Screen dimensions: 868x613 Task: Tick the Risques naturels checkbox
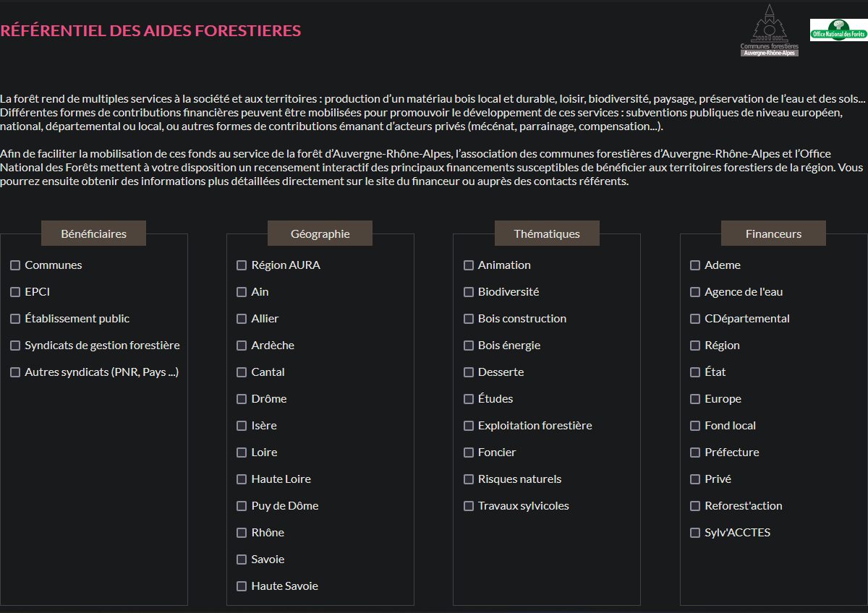click(x=469, y=479)
